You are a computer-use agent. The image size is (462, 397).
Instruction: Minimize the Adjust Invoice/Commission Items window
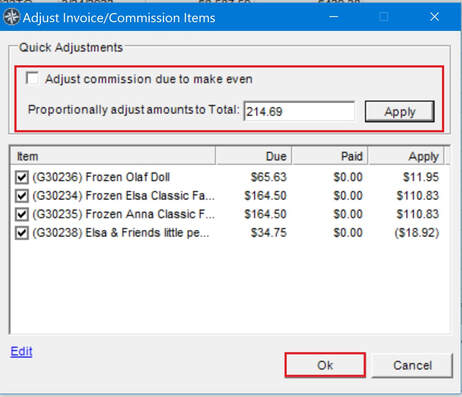click(334, 17)
